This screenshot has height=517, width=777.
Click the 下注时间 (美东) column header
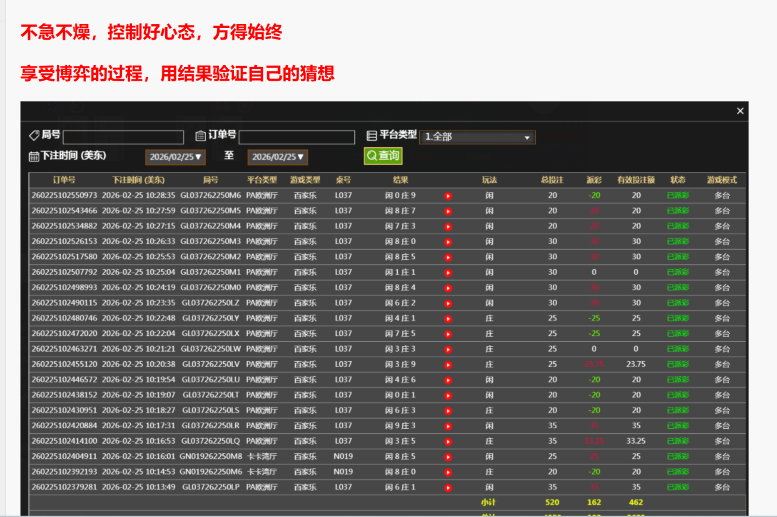(138, 180)
